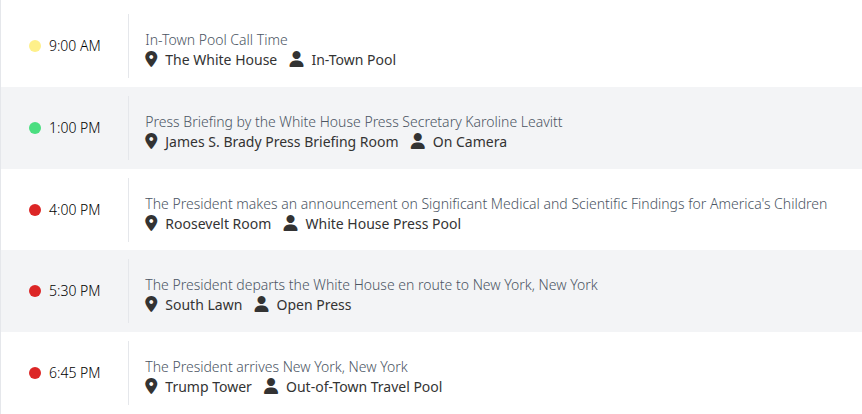The image size is (862, 414).
Task: Open the In-Town Pool Call Time event
Action: pos(216,40)
